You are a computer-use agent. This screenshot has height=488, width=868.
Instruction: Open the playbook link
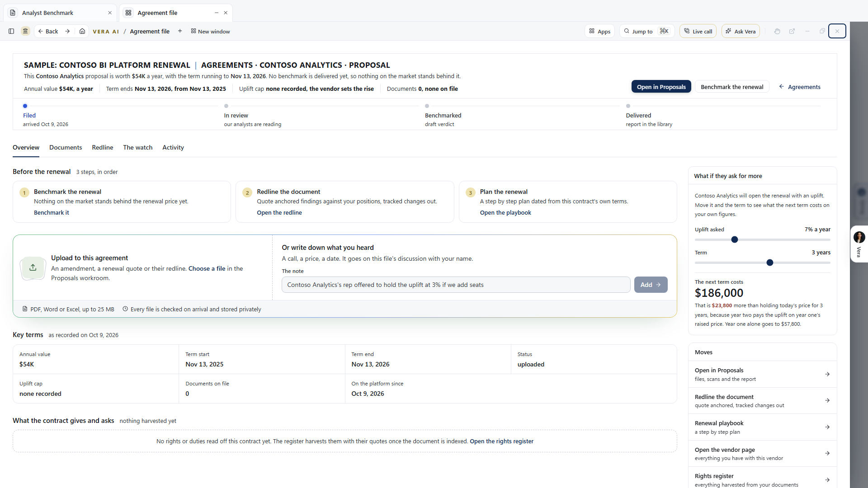[x=505, y=212]
